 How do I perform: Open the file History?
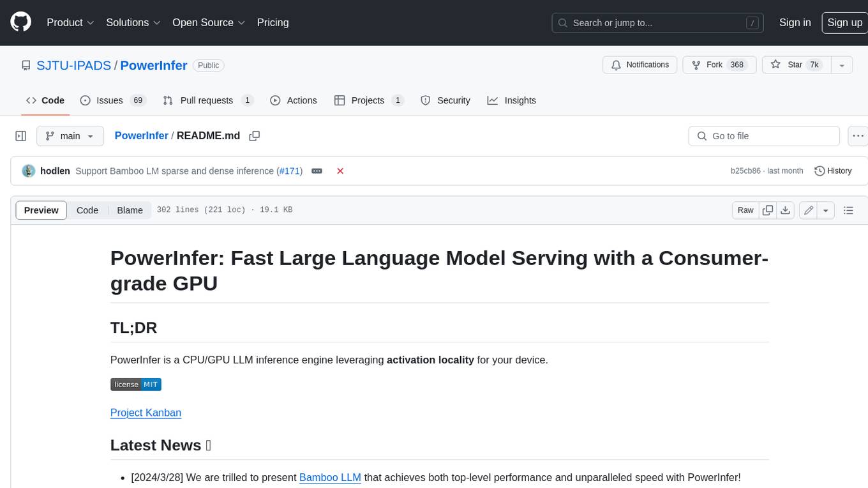point(833,171)
